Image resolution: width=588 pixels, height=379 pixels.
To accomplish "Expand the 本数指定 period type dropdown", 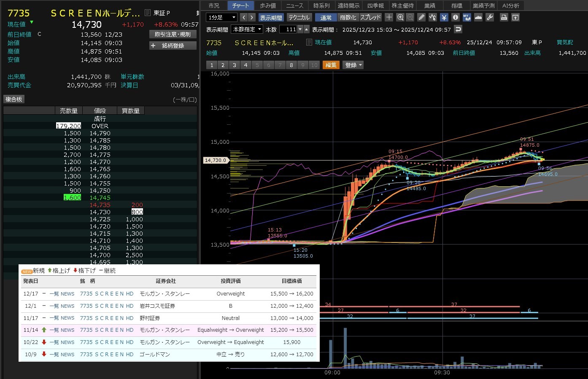I will (x=247, y=29).
